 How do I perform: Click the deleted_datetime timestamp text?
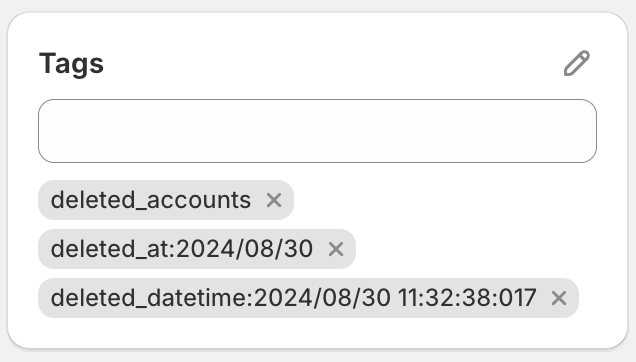coord(293,298)
